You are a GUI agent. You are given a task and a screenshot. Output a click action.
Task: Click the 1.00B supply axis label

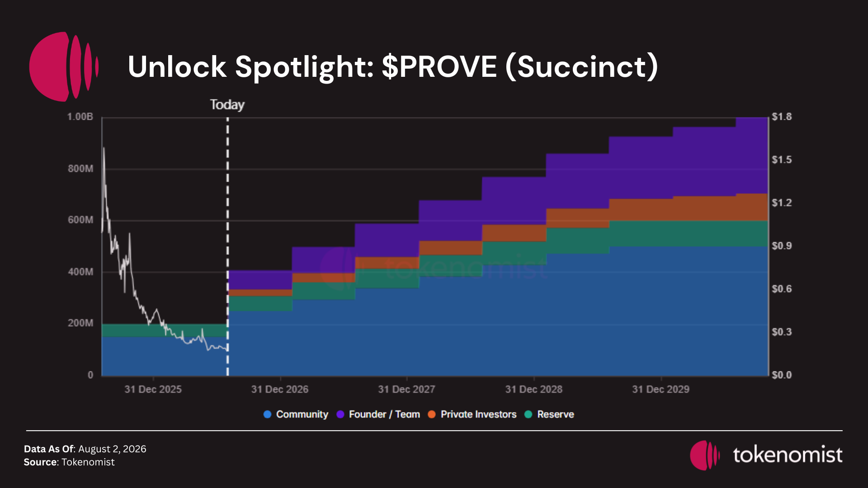click(80, 117)
